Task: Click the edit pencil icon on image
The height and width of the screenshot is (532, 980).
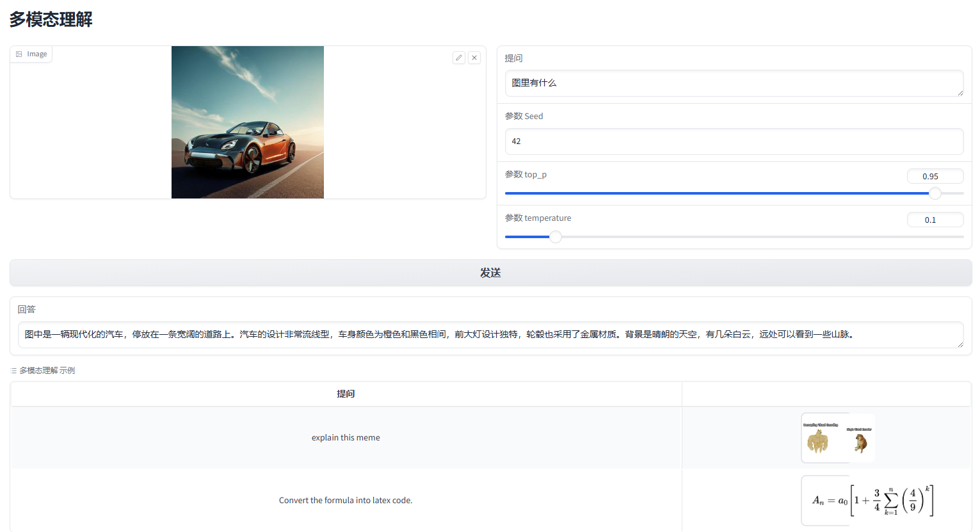Action: (459, 58)
